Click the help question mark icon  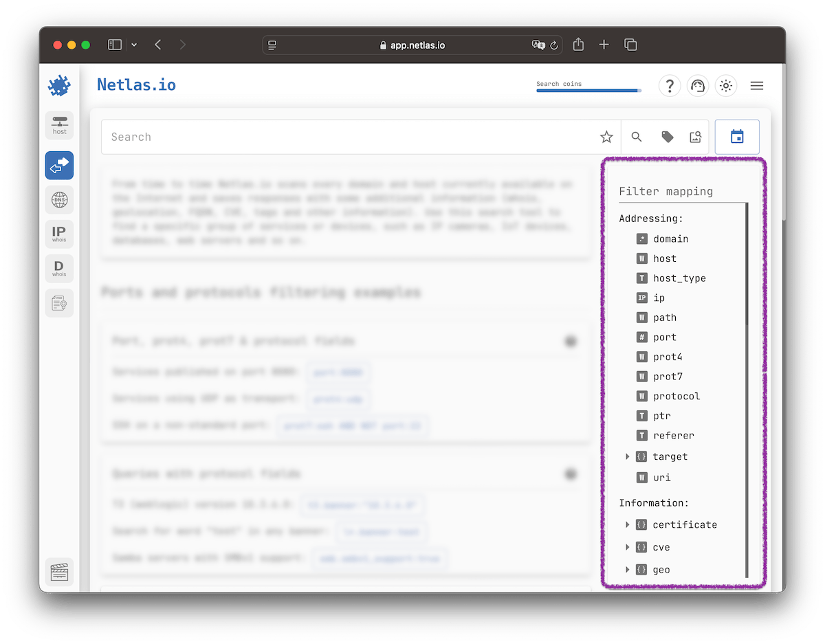670,85
